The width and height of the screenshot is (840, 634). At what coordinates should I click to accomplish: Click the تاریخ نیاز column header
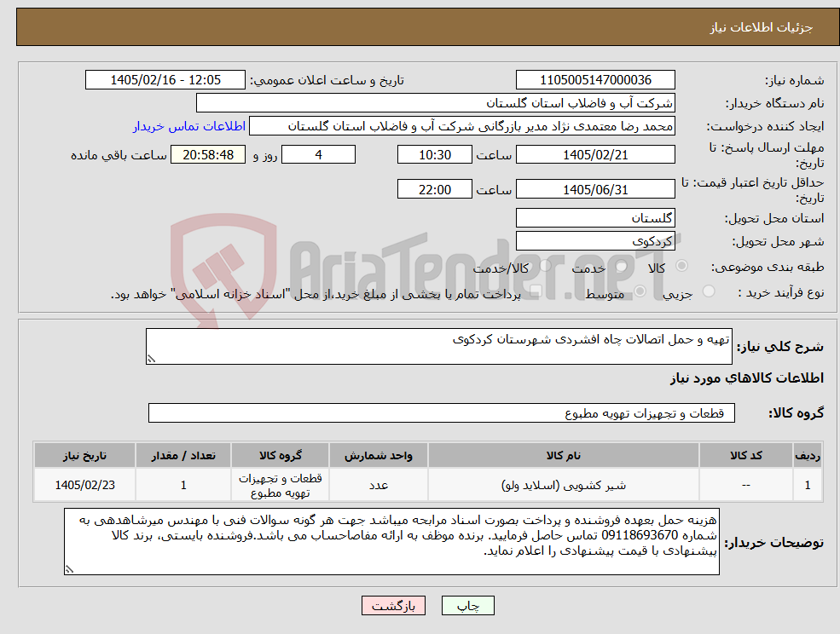coord(84,455)
